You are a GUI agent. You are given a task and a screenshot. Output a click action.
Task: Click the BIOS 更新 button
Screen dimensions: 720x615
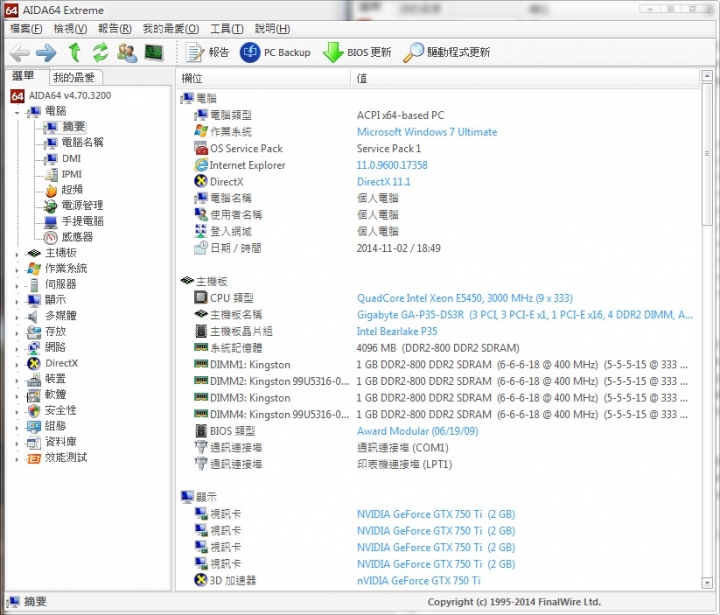357,52
